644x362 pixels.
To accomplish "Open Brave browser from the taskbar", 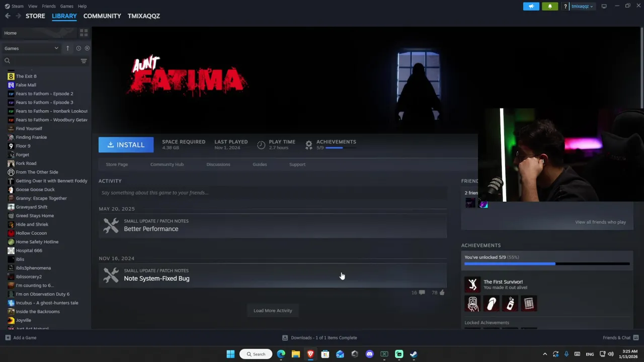I will (310, 354).
